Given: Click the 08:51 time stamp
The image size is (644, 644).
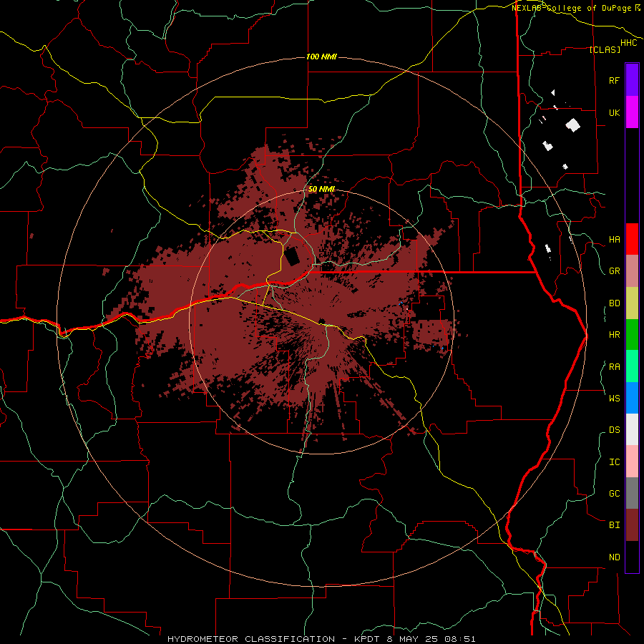Looking at the screenshot, I should tap(459, 639).
